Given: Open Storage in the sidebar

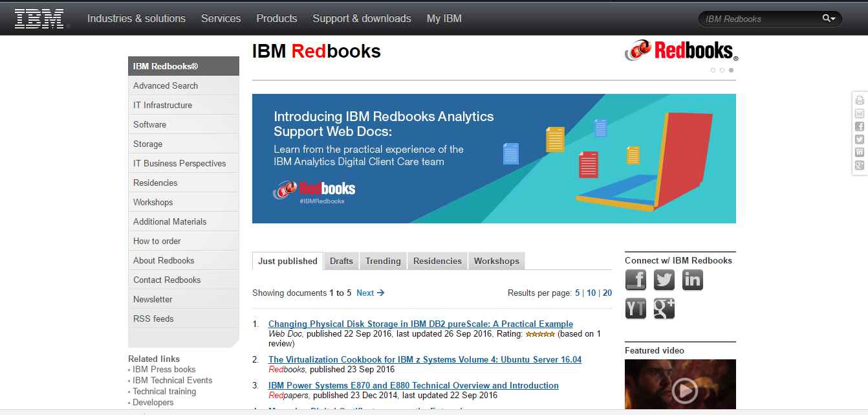Looking at the screenshot, I should pyautogui.click(x=184, y=144).
